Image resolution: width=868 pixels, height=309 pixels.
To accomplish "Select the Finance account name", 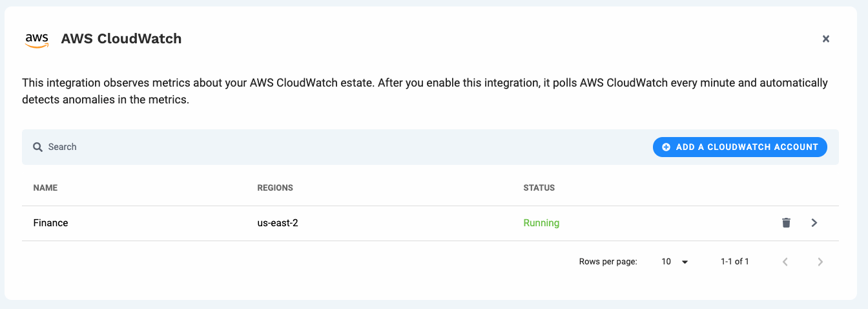I will (x=51, y=223).
